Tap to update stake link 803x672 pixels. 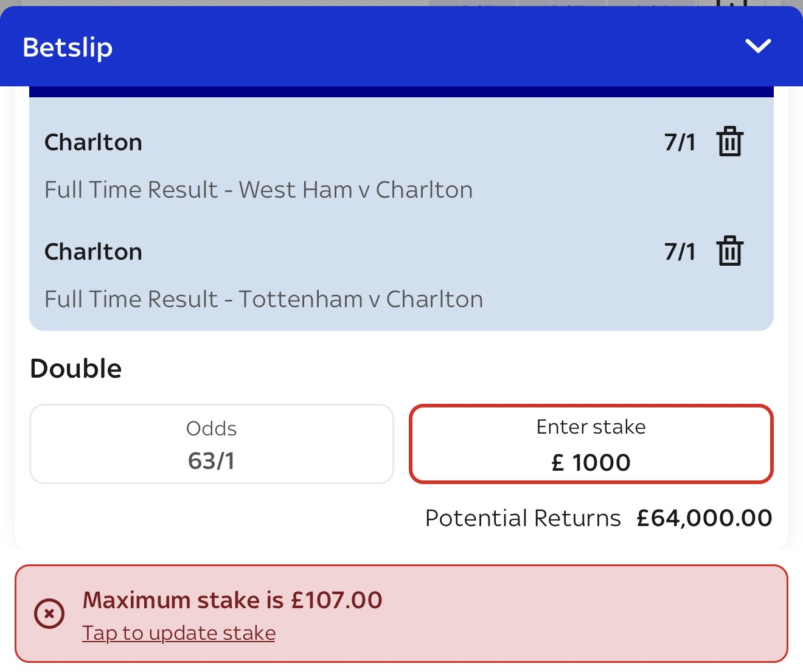[179, 633]
